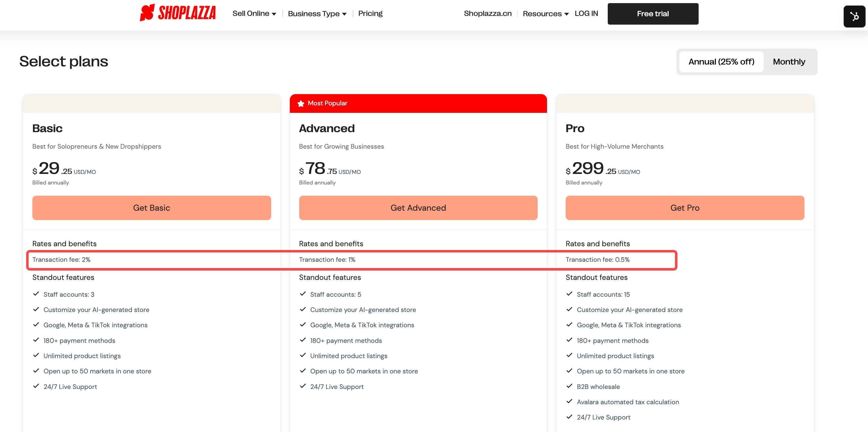Click "Best for High-Volume Merchants" text

click(x=614, y=146)
